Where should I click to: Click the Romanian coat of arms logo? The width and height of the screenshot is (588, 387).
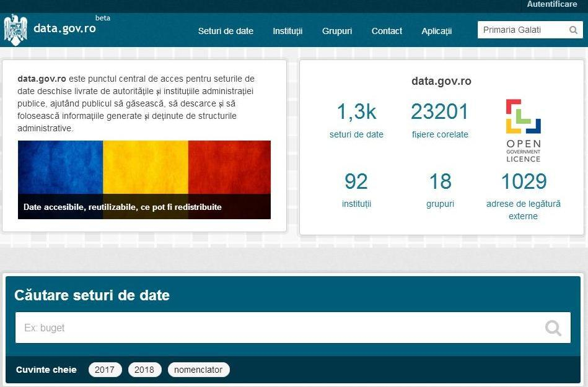[15, 28]
